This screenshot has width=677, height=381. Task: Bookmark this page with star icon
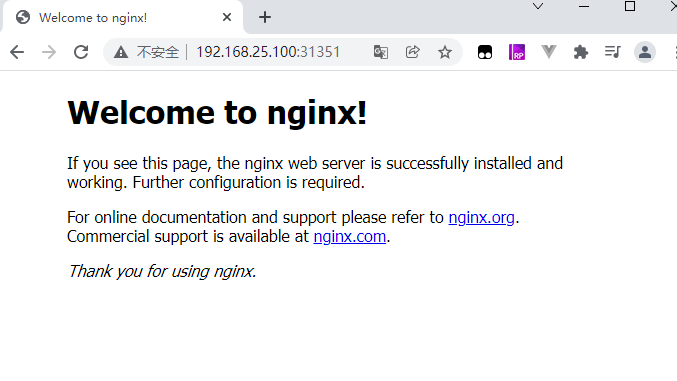coord(445,52)
